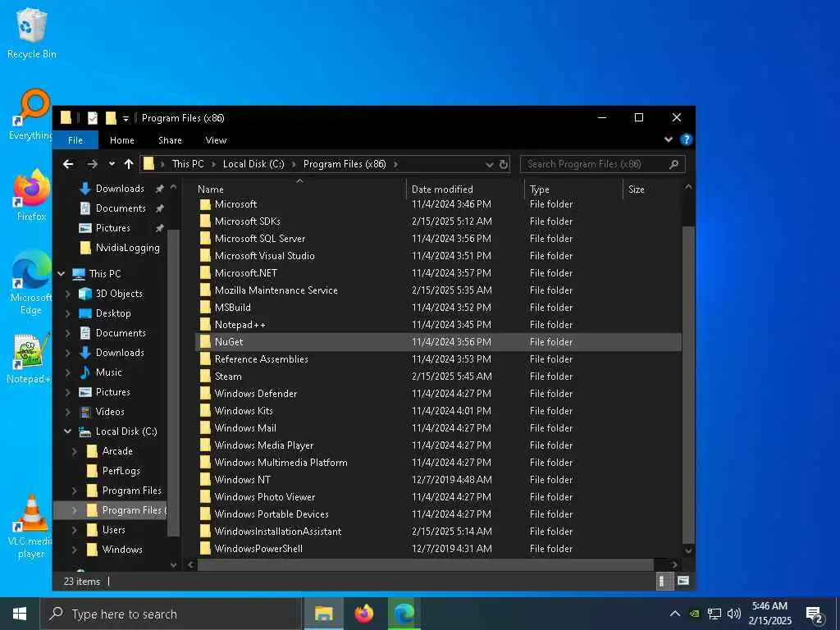The height and width of the screenshot is (630, 840).
Task: Click the Forward navigation arrow
Action: [x=92, y=164]
